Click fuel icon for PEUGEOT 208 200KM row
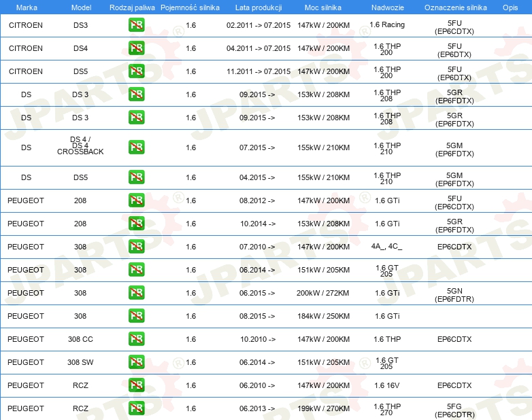Viewport: 532px width, 420px height. 136,200
